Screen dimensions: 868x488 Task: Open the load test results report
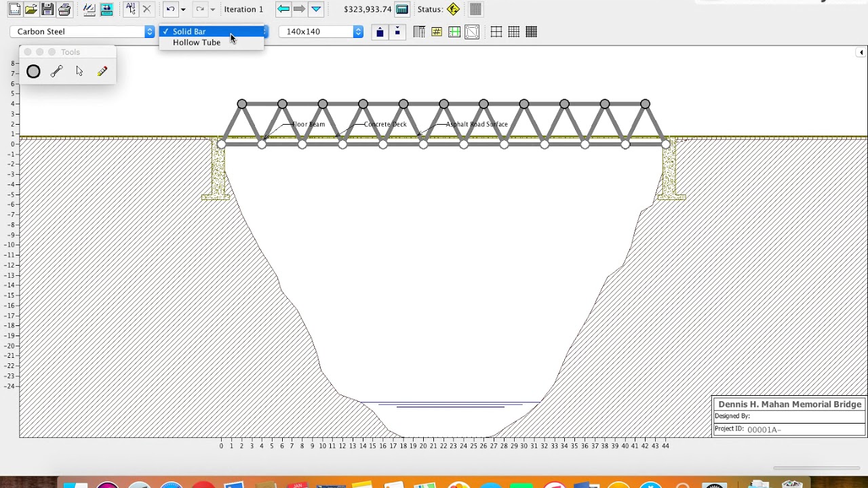click(x=475, y=9)
